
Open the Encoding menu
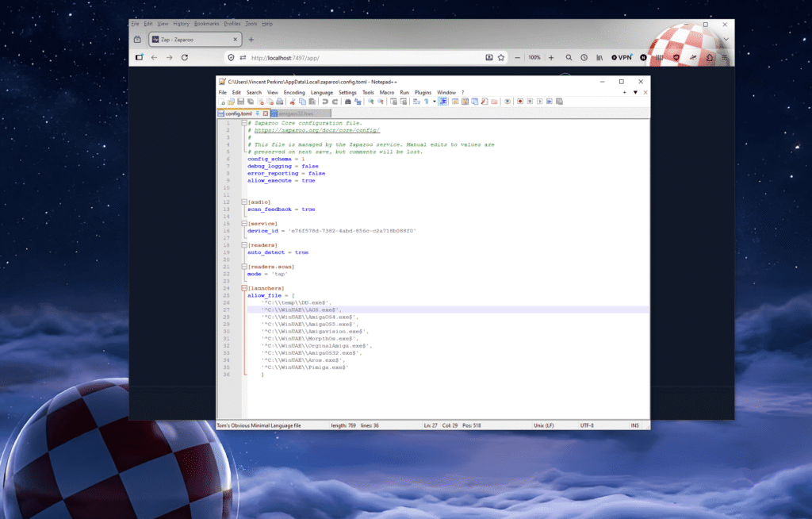[294, 92]
